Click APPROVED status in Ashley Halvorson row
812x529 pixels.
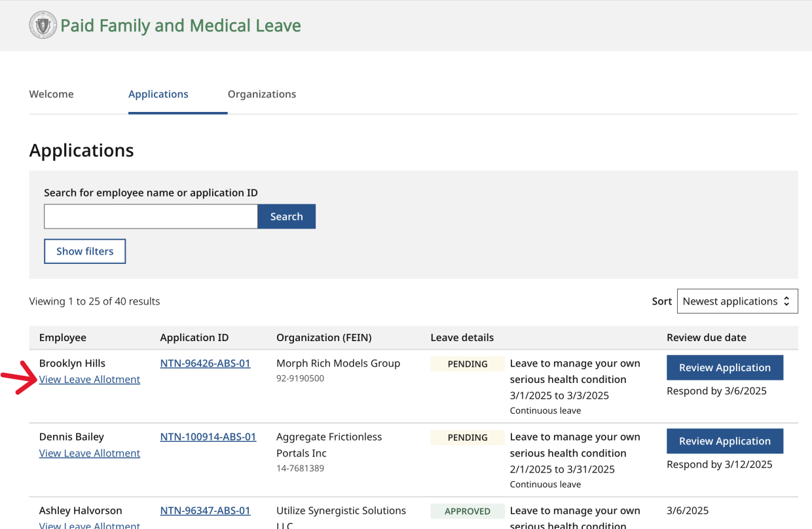[x=468, y=511]
